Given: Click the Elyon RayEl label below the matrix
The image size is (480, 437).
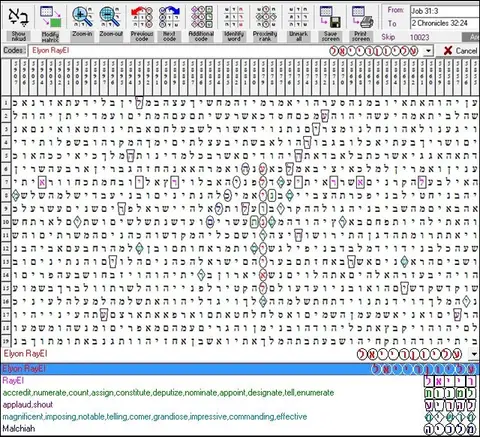Looking at the screenshot, I should pos(25,354).
